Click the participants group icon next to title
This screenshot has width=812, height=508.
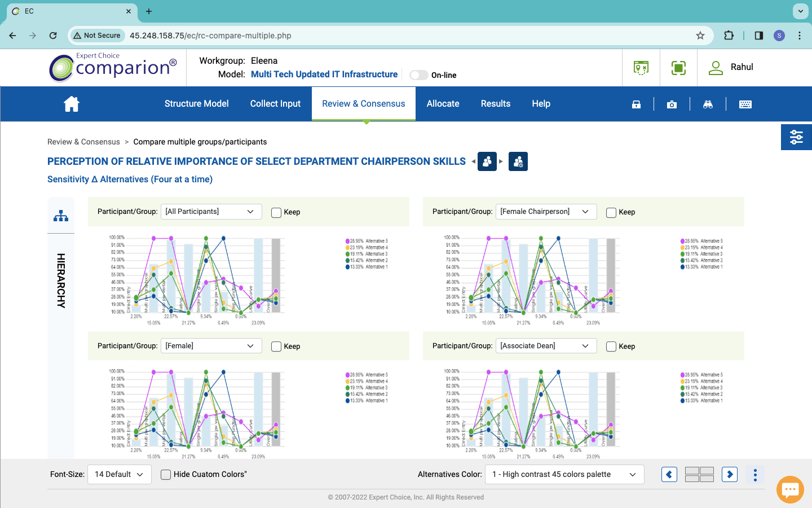click(x=487, y=161)
